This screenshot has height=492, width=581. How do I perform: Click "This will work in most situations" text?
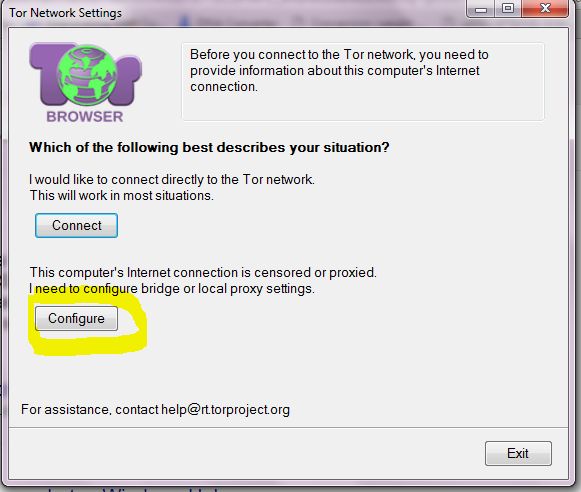pos(122,195)
